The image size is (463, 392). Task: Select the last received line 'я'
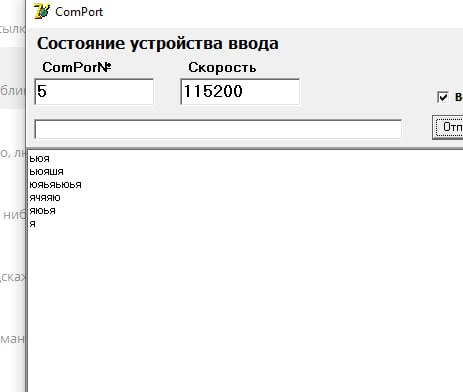pyautogui.click(x=32, y=224)
